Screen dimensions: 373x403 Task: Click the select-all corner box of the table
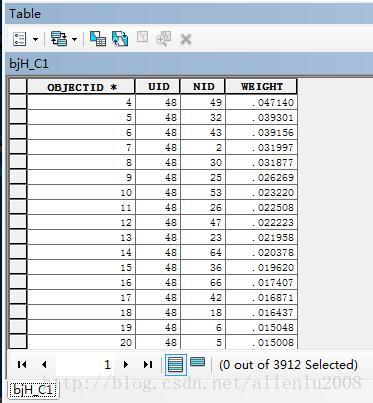(18, 87)
